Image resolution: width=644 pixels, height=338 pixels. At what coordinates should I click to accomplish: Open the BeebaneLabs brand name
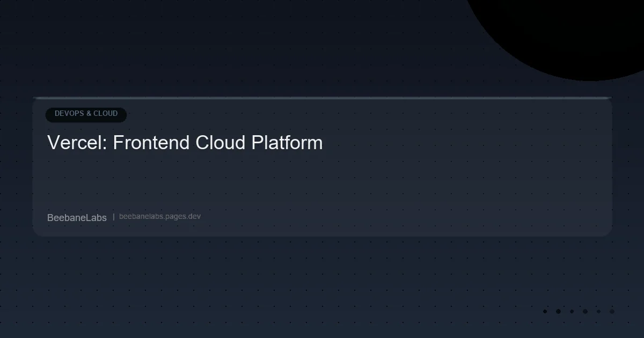[77, 217]
